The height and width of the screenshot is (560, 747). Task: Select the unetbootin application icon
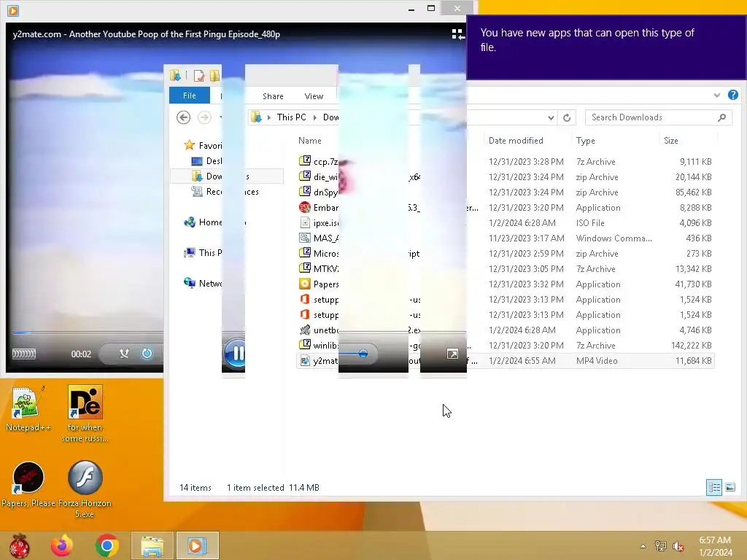coord(305,330)
